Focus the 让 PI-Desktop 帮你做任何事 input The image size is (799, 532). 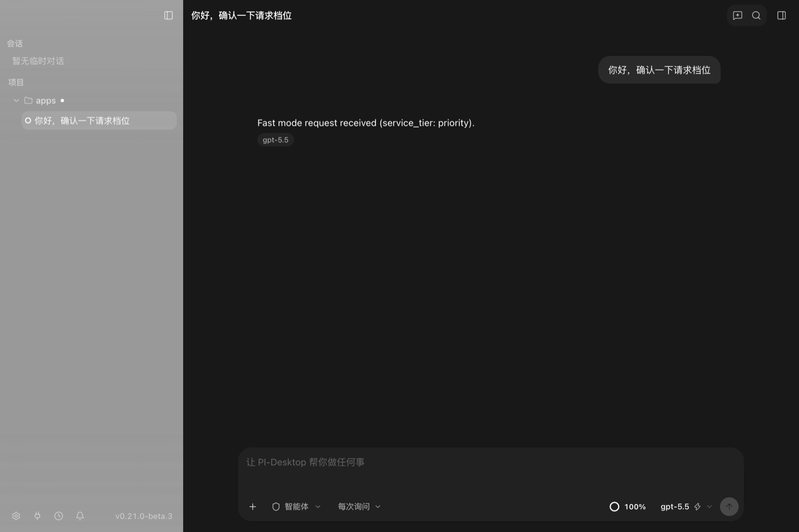click(x=491, y=462)
